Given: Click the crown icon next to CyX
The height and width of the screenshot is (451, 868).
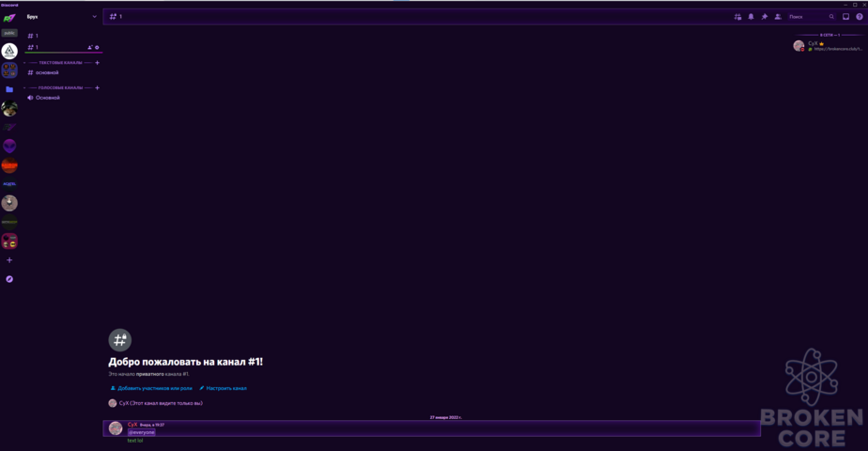Looking at the screenshot, I should tap(821, 44).
